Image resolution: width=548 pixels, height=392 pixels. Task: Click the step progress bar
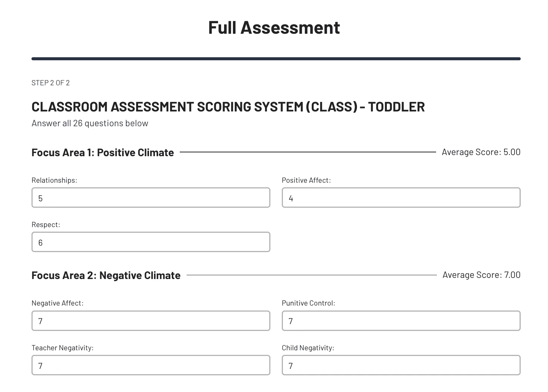[276, 59]
